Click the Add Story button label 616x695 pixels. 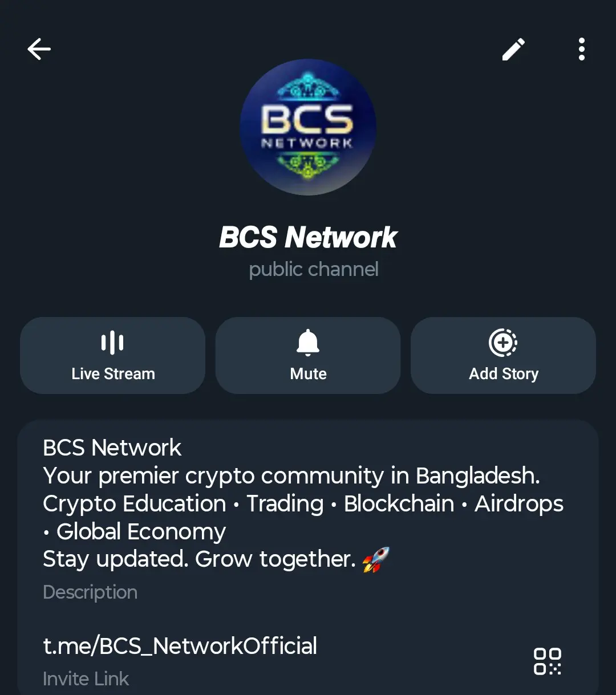coord(504,374)
